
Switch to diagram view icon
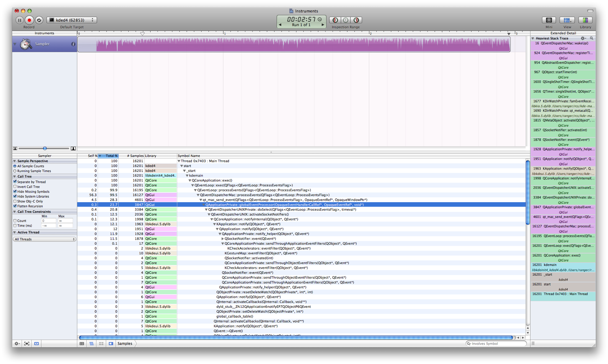coord(101,344)
